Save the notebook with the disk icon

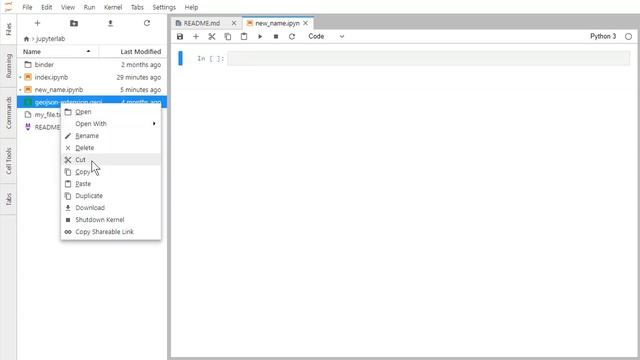click(180, 36)
